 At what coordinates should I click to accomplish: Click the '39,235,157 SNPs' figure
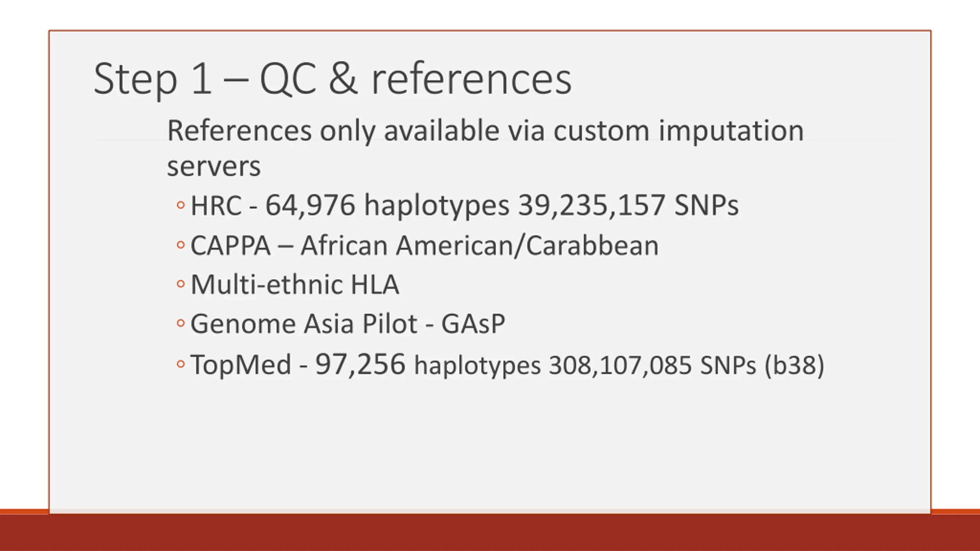pyautogui.click(x=628, y=205)
